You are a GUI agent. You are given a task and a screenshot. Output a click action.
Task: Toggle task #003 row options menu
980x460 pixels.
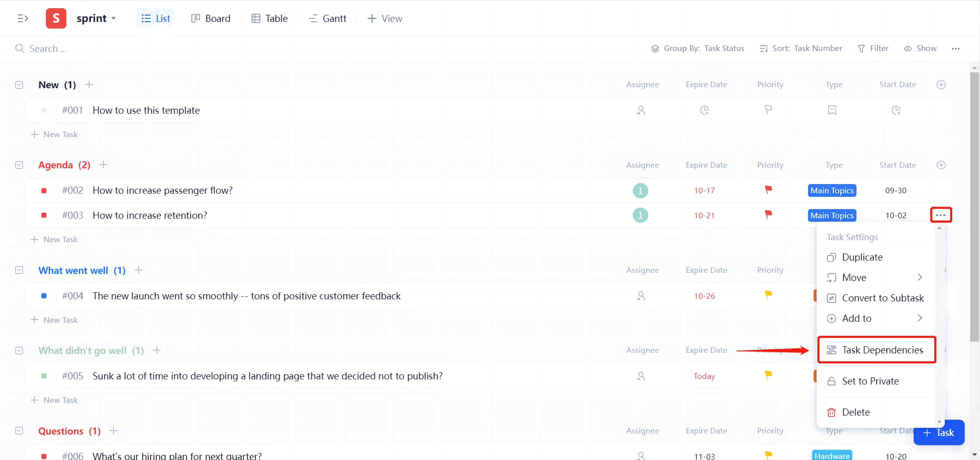click(x=941, y=215)
